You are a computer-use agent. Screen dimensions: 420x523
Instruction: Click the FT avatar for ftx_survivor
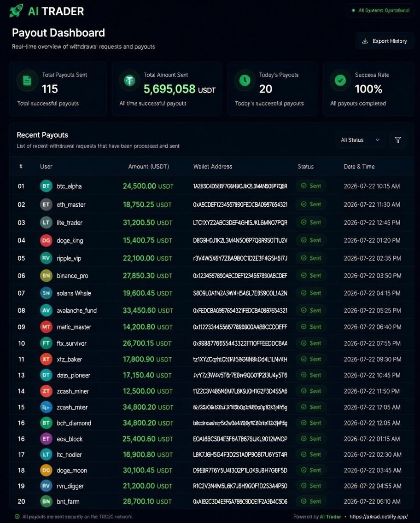(46, 343)
